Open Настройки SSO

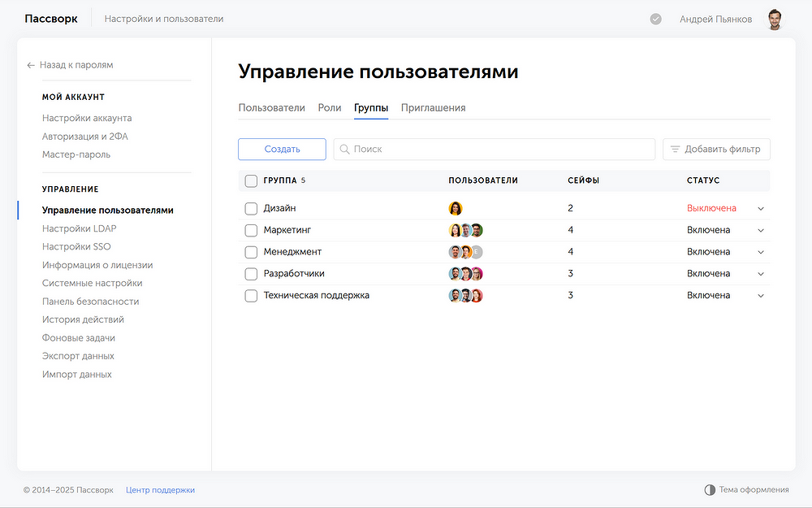(76, 247)
